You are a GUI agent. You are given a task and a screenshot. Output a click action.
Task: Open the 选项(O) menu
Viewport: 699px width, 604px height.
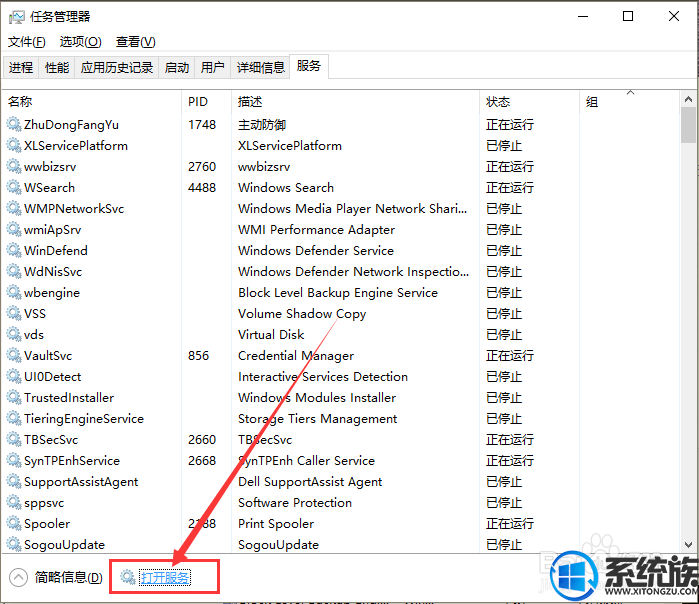pos(81,42)
